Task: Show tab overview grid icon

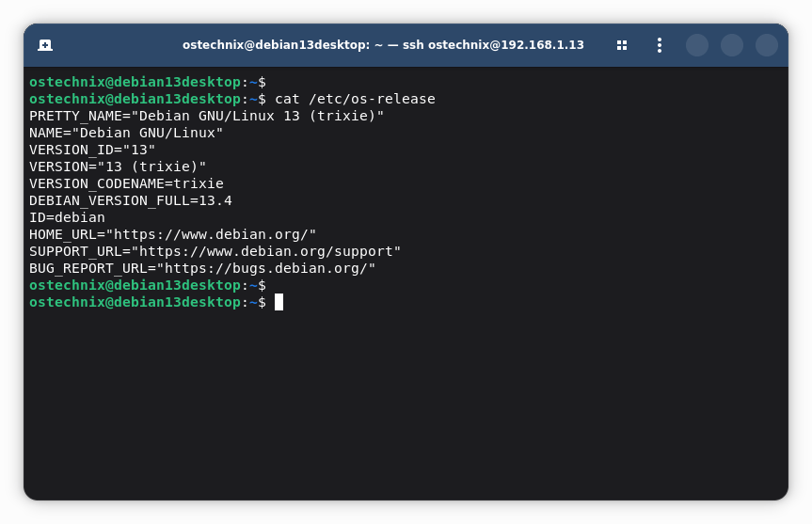Action: coord(622,45)
